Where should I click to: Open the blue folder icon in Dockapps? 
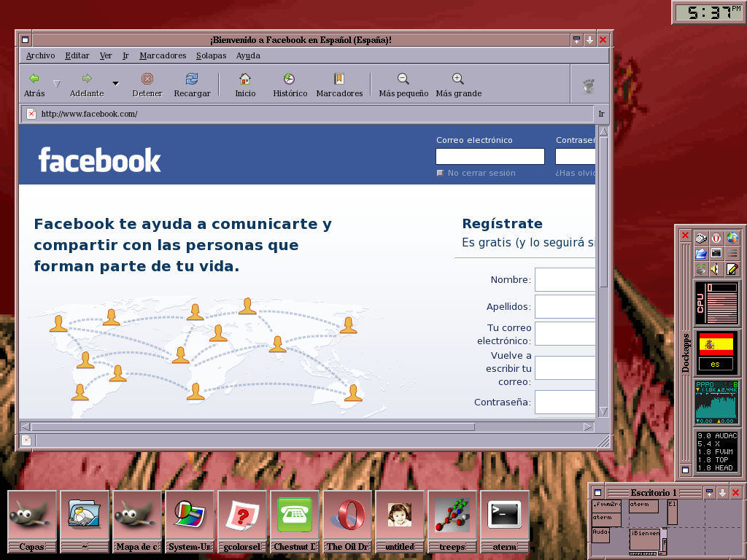click(x=701, y=253)
